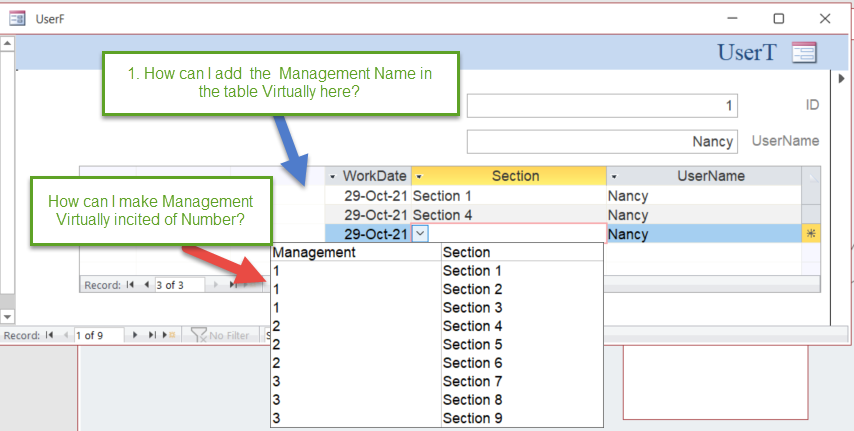The width and height of the screenshot is (854, 431).
Task: Click the WorkDate cell in the Section 1 row
Action: click(x=368, y=196)
